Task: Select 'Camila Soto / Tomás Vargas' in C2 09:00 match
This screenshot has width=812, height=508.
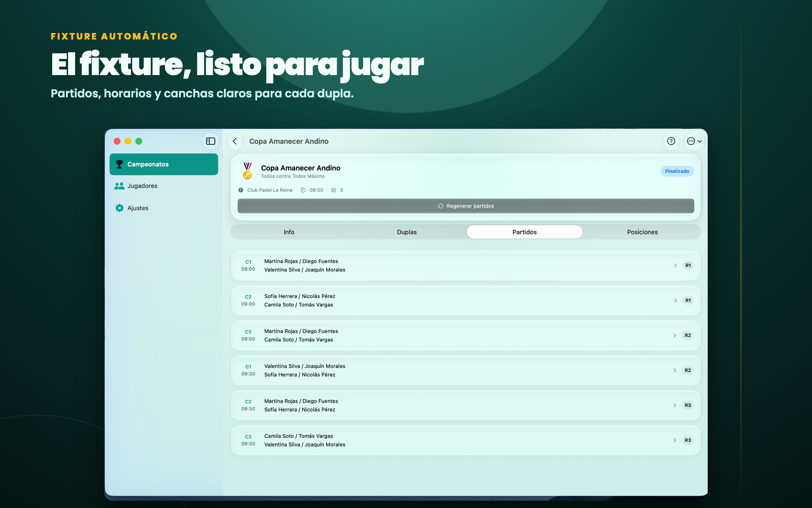Action: coord(299,305)
